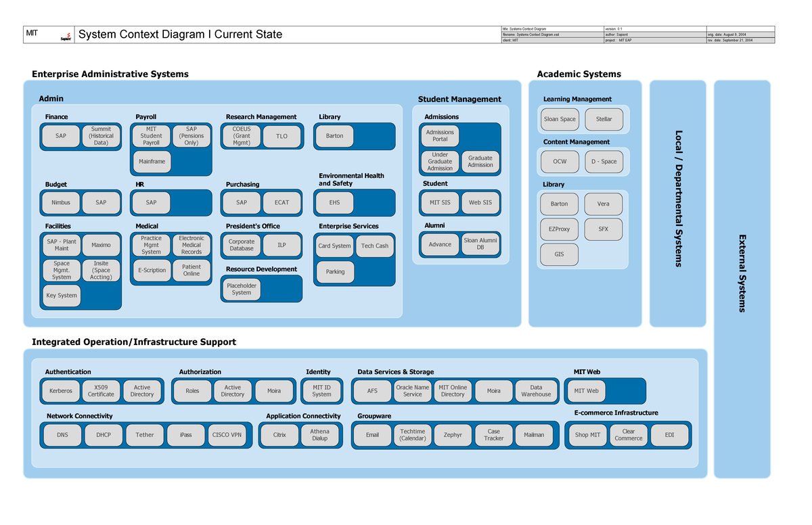Select the SAP - Plant Maint box
The image size is (812, 525).
click(62, 245)
